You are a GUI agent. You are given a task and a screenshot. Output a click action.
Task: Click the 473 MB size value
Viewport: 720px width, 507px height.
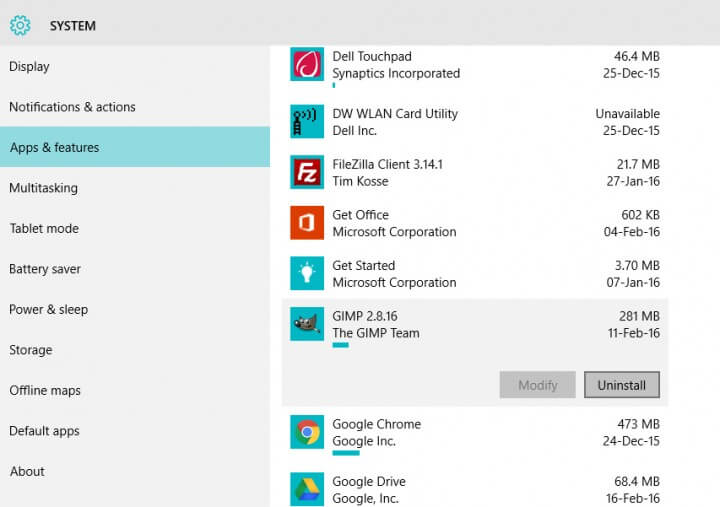pos(638,423)
